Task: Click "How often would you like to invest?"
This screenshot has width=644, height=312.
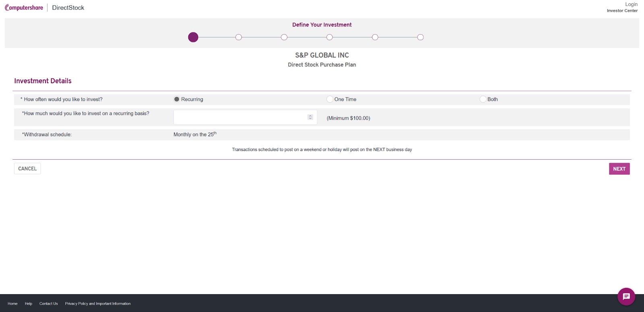Action: coord(62,99)
